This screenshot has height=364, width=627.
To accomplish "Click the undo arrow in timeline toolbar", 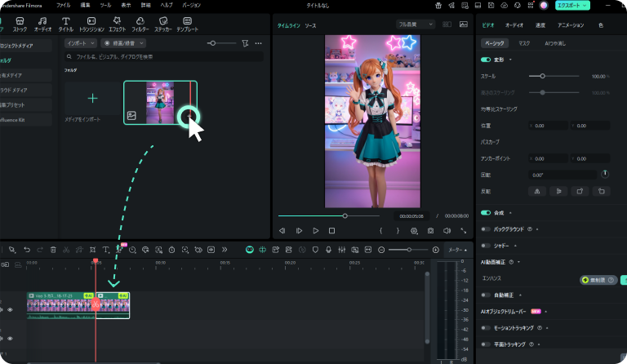I will point(27,250).
